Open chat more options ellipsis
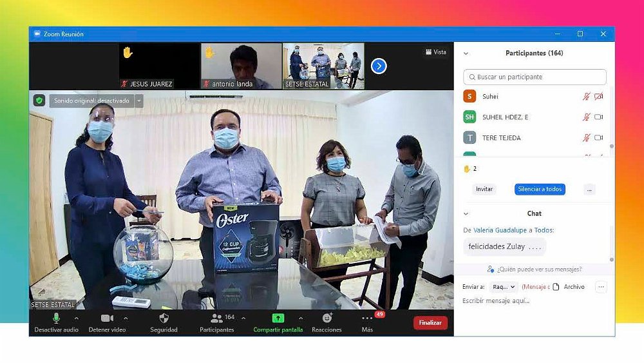The height and width of the screenshot is (363, 644). pos(601,287)
